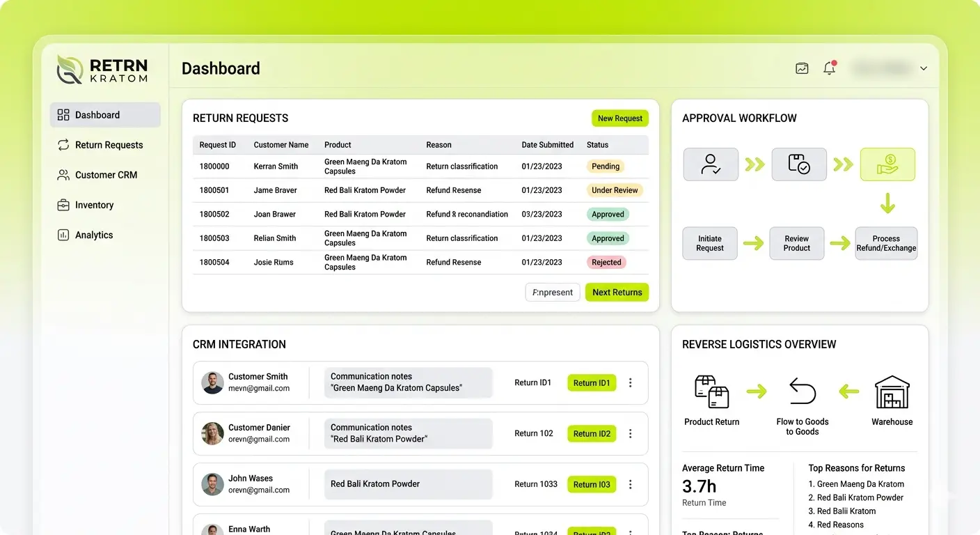
Task: Select the clipboard check workflow icon
Action: pos(798,164)
